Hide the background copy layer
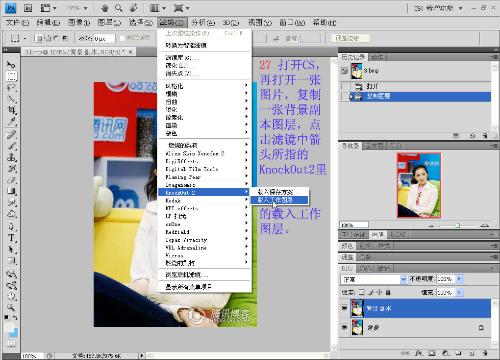The image size is (500, 360). (344, 308)
